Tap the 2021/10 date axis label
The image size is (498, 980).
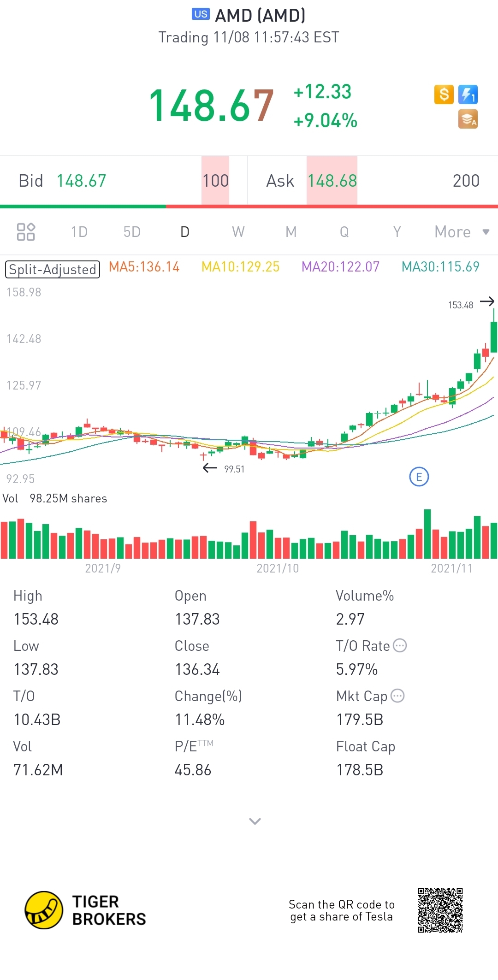click(278, 568)
